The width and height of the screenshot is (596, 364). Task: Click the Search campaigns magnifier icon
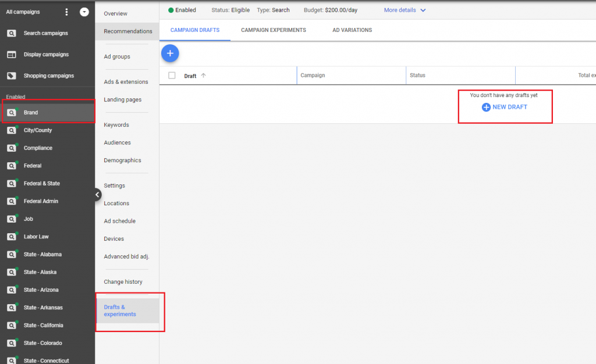point(12,33)
